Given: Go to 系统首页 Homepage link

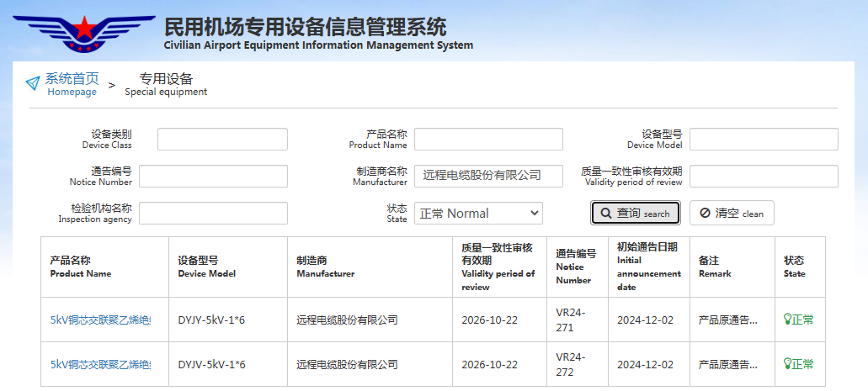Looking at the screenshot, I should tap(72, 84).
